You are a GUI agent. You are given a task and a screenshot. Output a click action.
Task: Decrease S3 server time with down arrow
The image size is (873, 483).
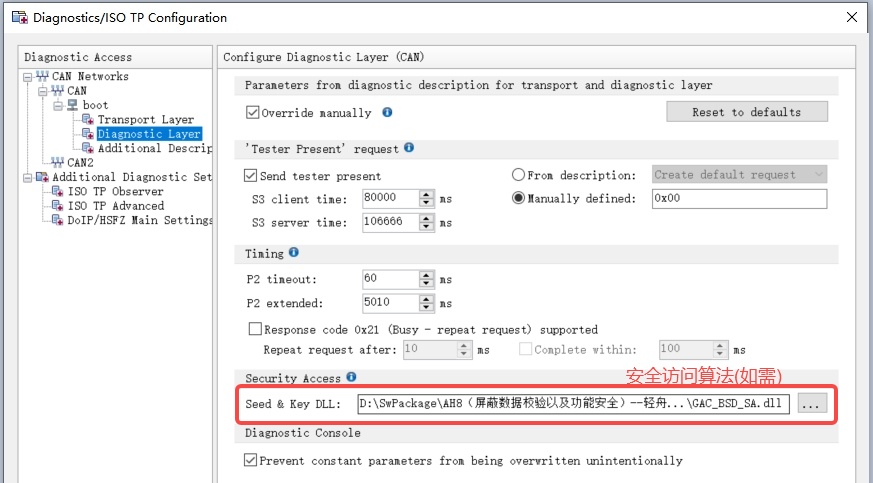click(x=426, y=227)
